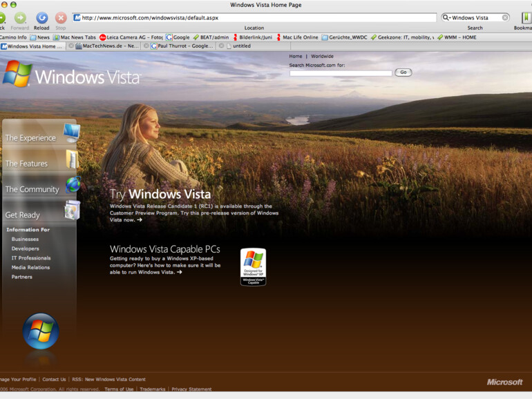The image size is (532, 399).
Task: Close the untitled tab with its X
Action: pos(221,46)
